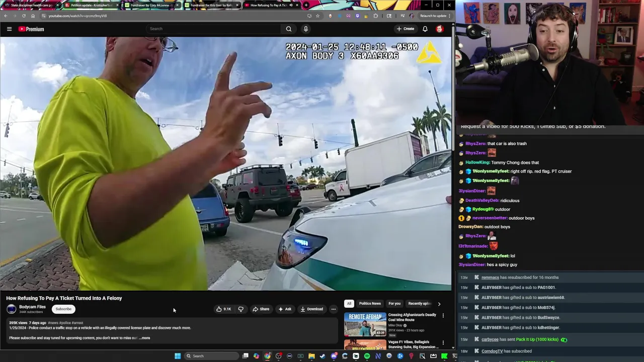This screenshot has height=362, width=644.
Task: Open the YouTube account avatar menu
Action: tap(440, 29)
